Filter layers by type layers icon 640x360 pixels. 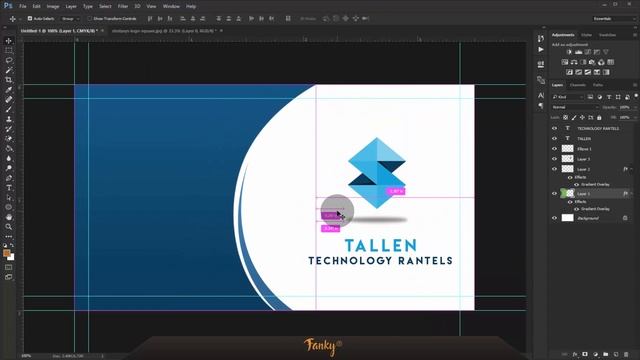coord(609,97)
